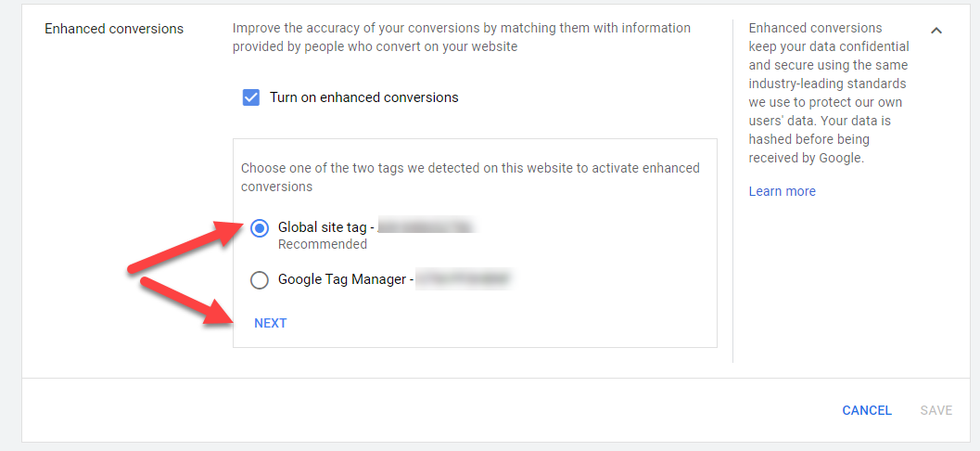Click the "Recommended" note under Global site tag
This screenshot has width=980, height=451.
pos(322,244)
